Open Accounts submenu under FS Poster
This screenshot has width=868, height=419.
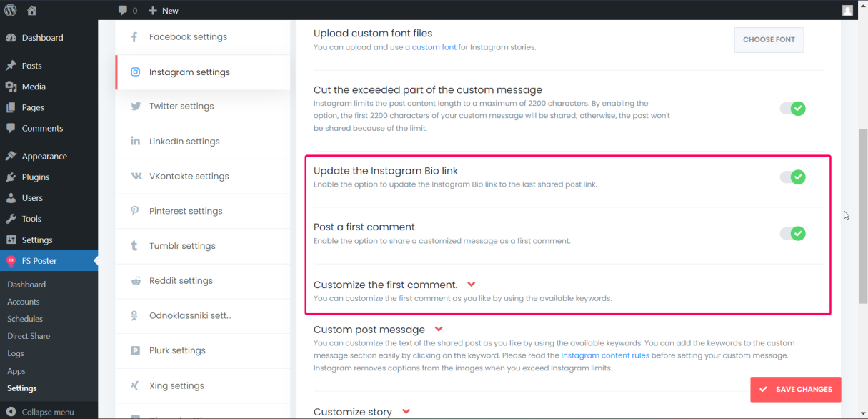(x=24, y=302)
